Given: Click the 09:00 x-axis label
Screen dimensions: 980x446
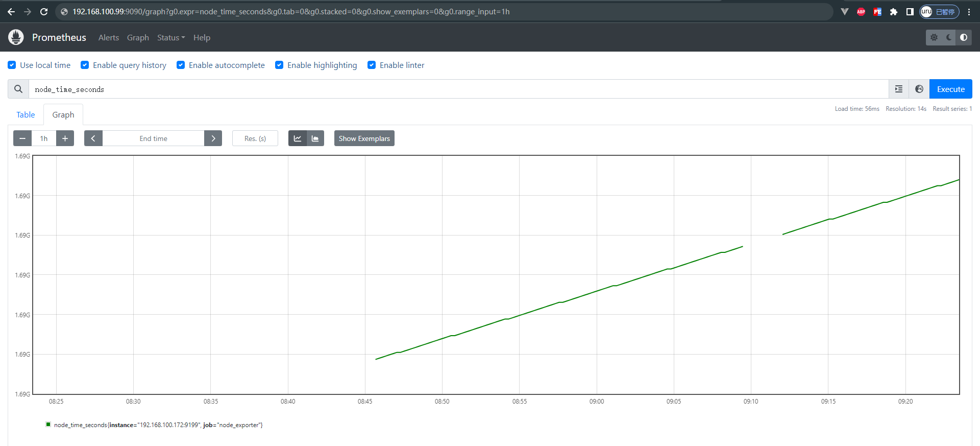Looking at the screenshot, I should click(597, 402).
